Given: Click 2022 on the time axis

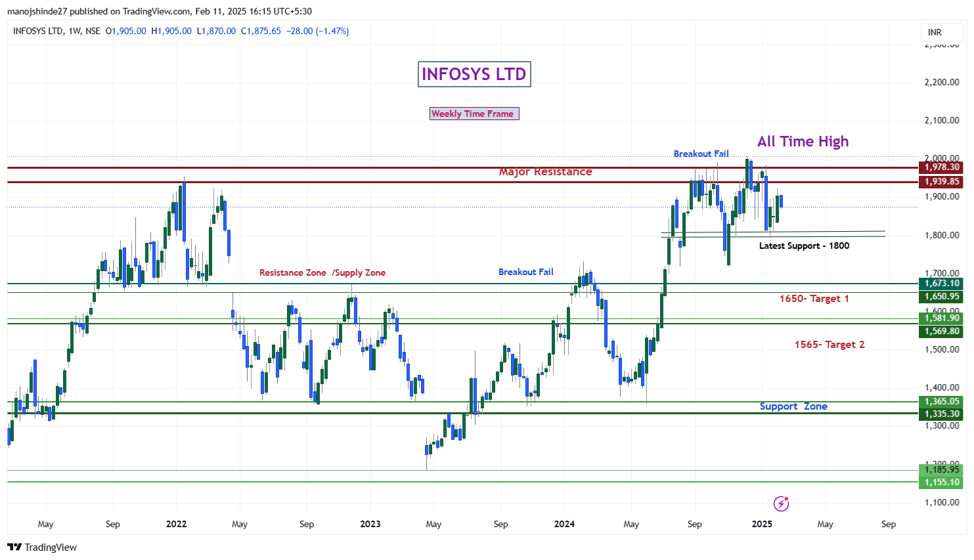Looking at the screenshot, I should point(176,524).
